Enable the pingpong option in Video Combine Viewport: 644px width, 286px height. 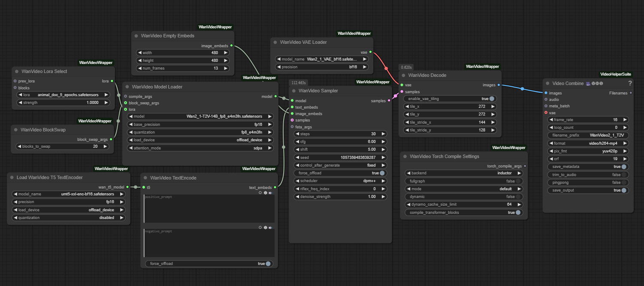pyautogui.click(x=623, y=183)
